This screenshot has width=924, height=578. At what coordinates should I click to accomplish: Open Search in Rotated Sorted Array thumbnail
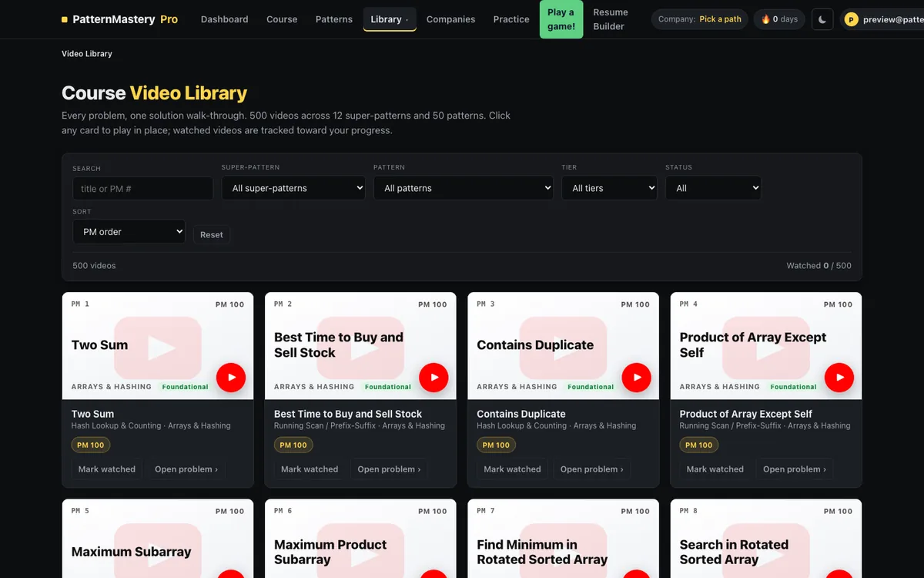click(x=766, y=539)
